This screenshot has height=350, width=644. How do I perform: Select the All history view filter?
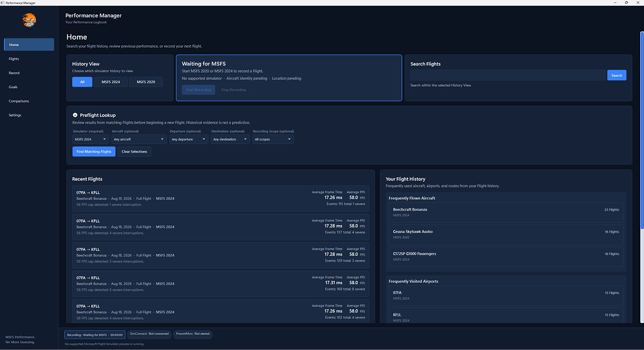click(82, 82)
